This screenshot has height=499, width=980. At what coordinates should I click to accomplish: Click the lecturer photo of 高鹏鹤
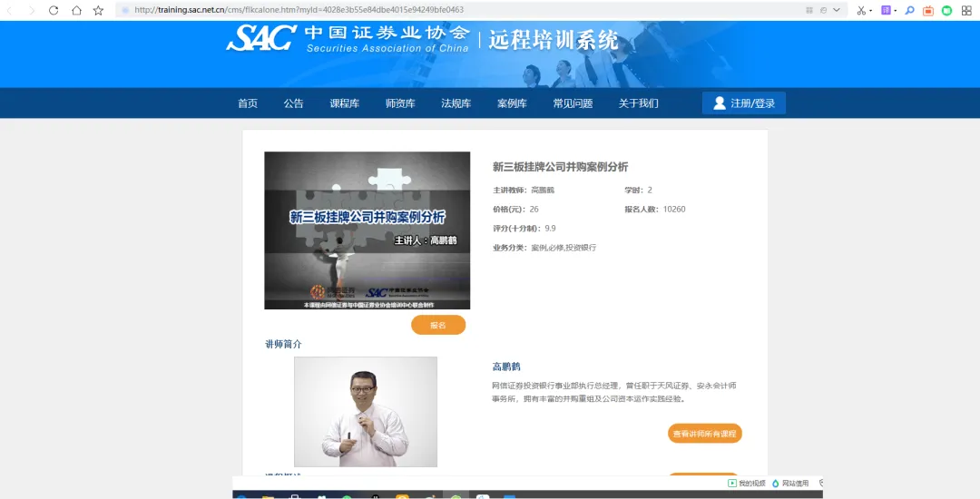(366, 412)
